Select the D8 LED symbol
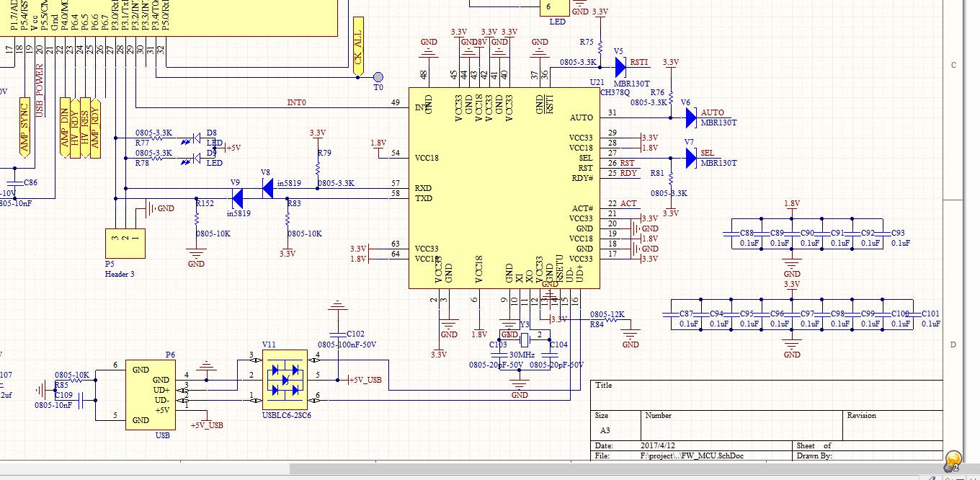 pyautogui.click(x=192, y=138)
